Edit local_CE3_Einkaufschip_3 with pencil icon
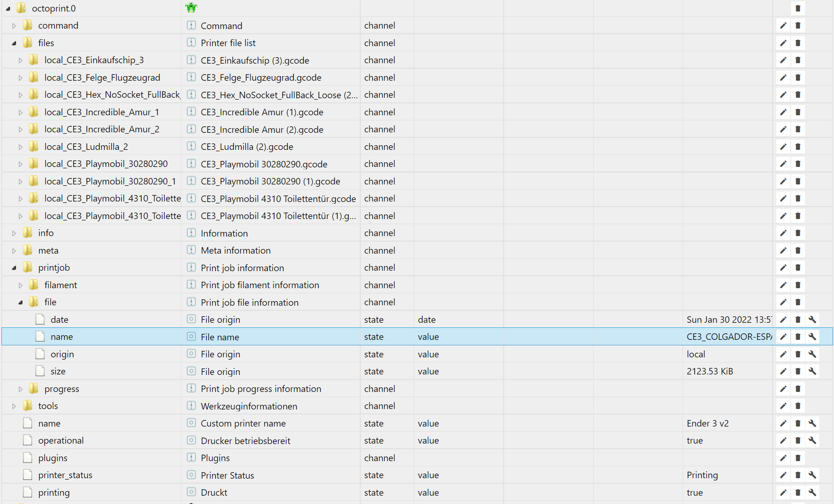The height and width of the screenshot is (504, 834). pos(783,60)
